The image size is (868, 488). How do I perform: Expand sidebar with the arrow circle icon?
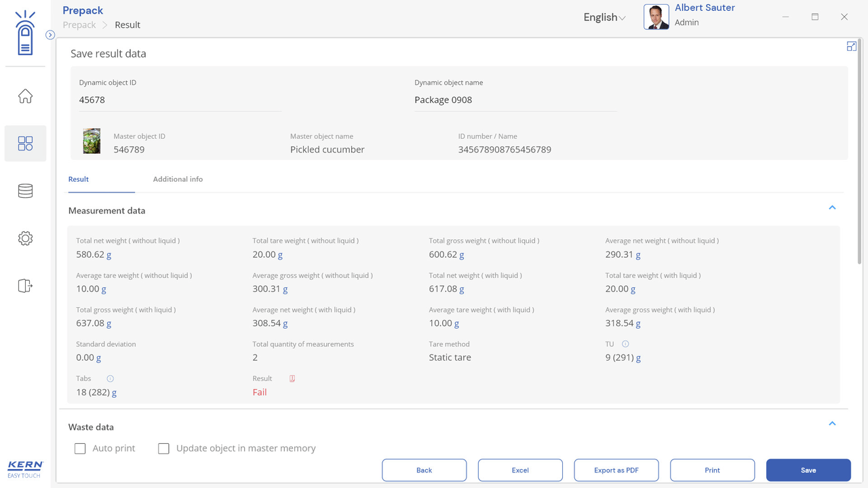click(50, 35)
